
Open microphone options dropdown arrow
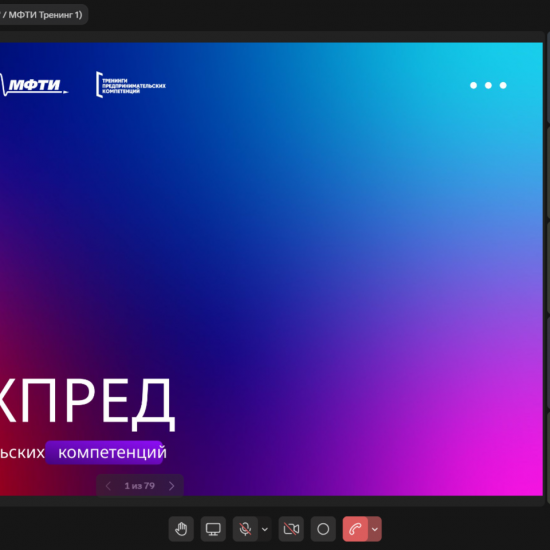click(265, 529)
